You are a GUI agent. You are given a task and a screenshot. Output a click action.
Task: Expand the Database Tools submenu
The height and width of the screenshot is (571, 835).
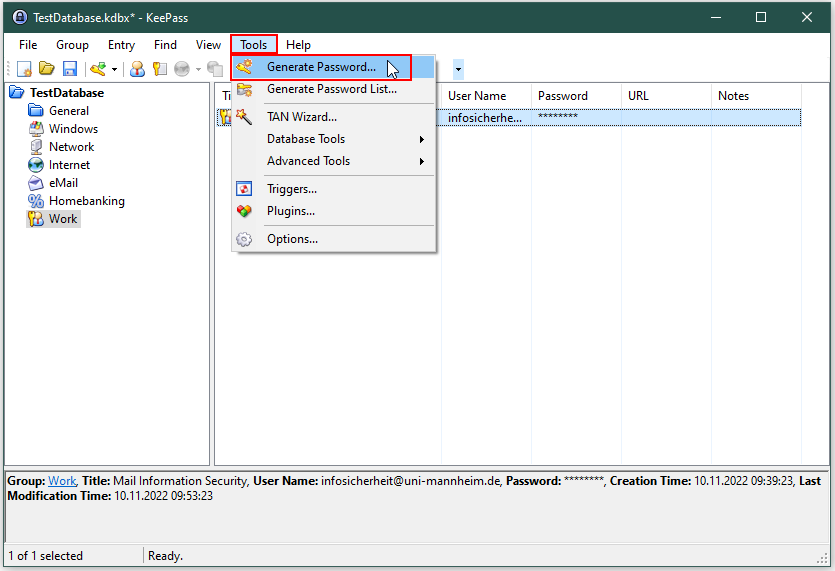click(334, 139)
